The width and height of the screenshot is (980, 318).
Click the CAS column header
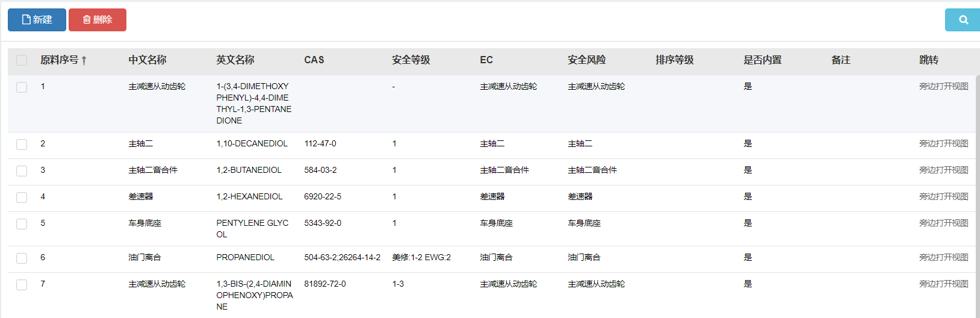click(314, 60)
